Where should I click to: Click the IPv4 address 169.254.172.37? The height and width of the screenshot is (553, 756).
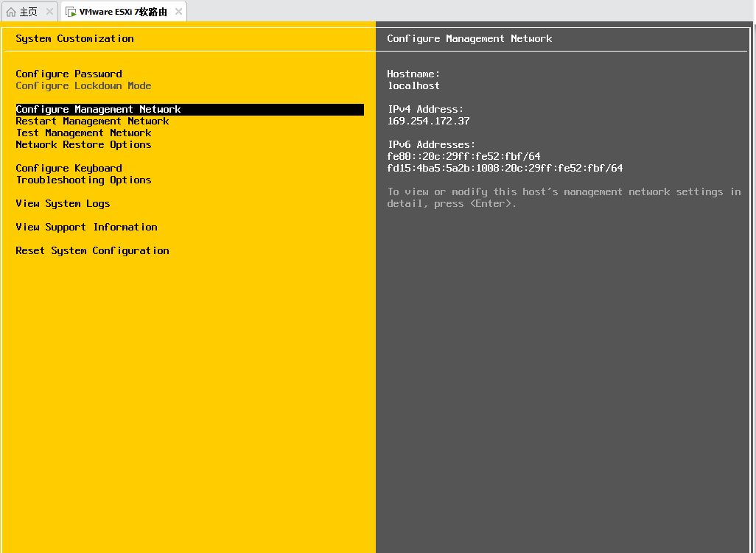(x=429, y=121)
